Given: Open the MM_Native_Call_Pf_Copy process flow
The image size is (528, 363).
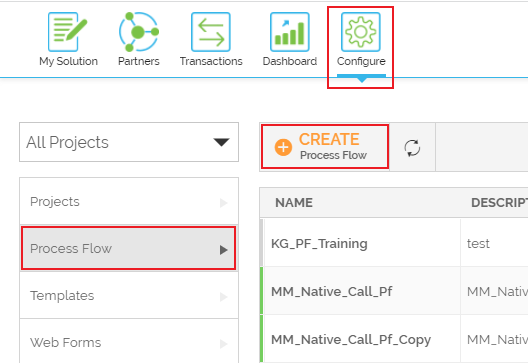Looking at the screenshot, I should click(351, 339).
